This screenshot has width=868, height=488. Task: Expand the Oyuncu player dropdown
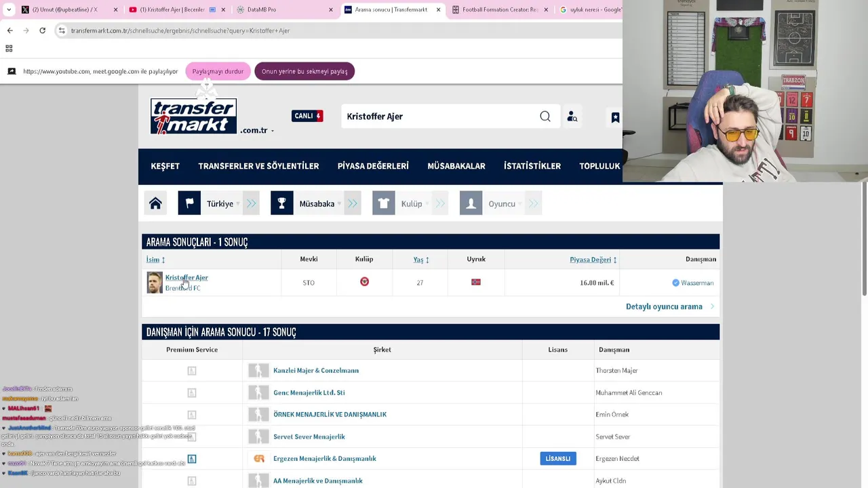(504, 203)
